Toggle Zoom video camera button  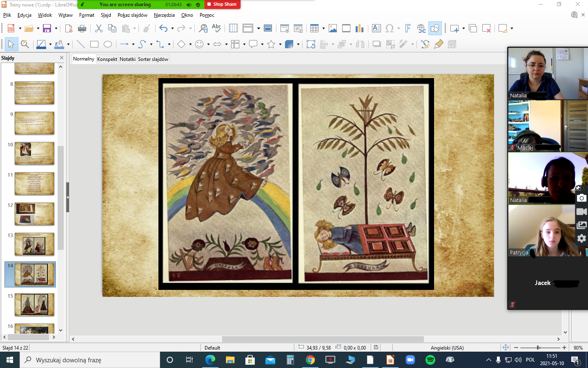click(581, 211)
